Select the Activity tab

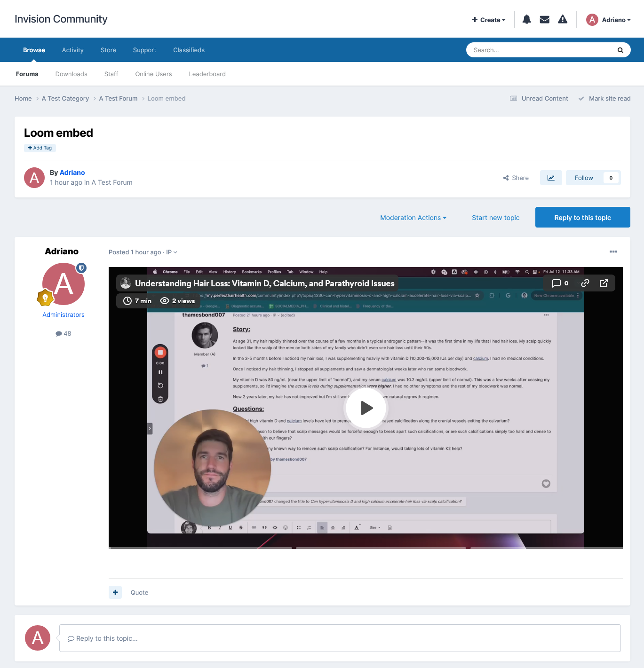point(73,50)
